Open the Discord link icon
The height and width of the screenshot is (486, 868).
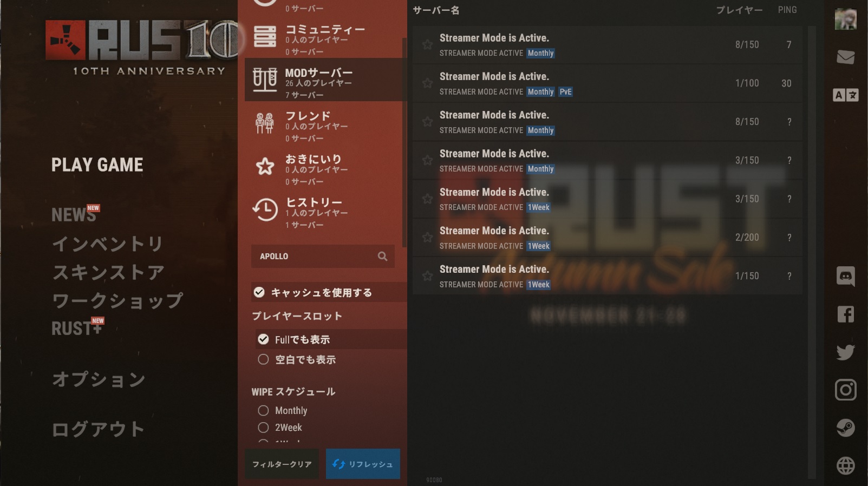[845, 276]
